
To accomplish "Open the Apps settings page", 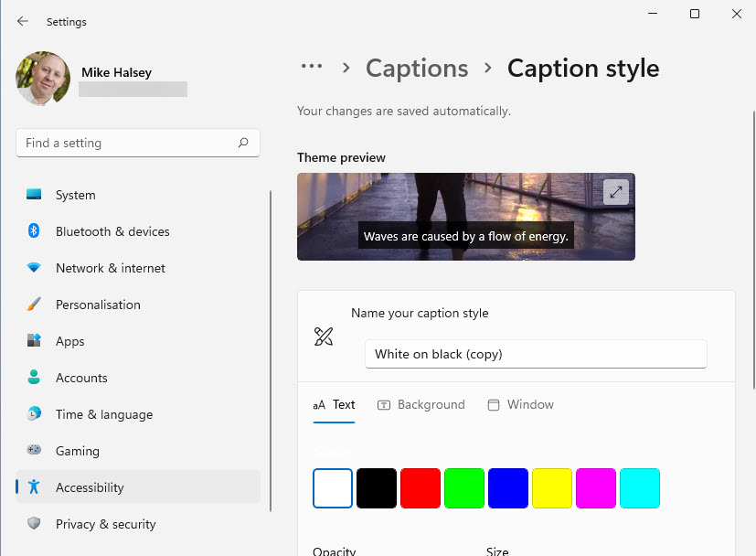I will 69,341.
